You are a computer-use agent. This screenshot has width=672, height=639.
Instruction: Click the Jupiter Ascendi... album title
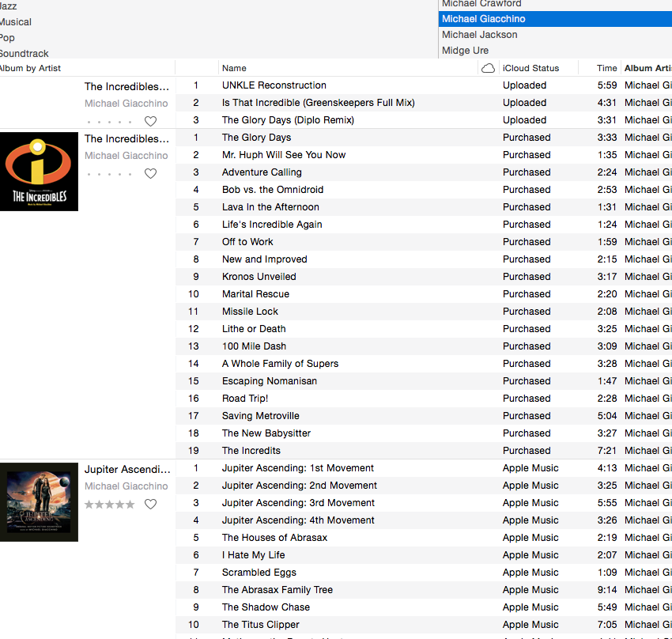point(127,469)
